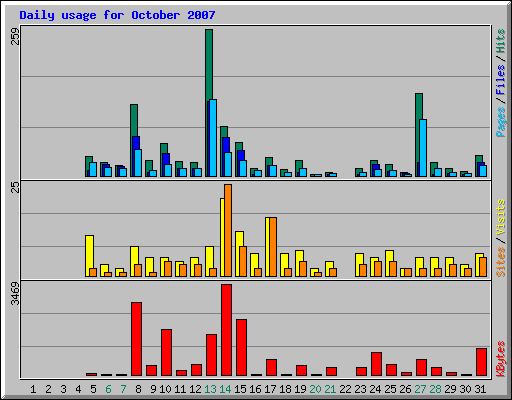Click green weekend day label 27
512x400 pixels.
420,389
